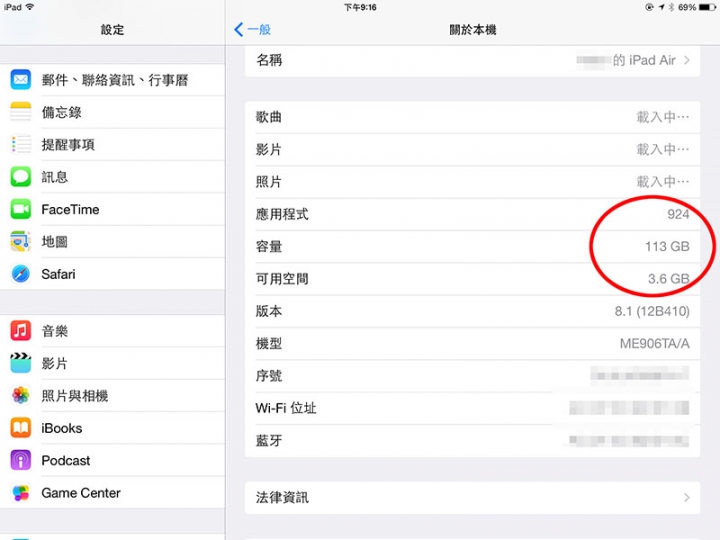Viewport: 720px width, 540px height.
Task: Tap the Podcast purple icon
Action: (21, 460)
